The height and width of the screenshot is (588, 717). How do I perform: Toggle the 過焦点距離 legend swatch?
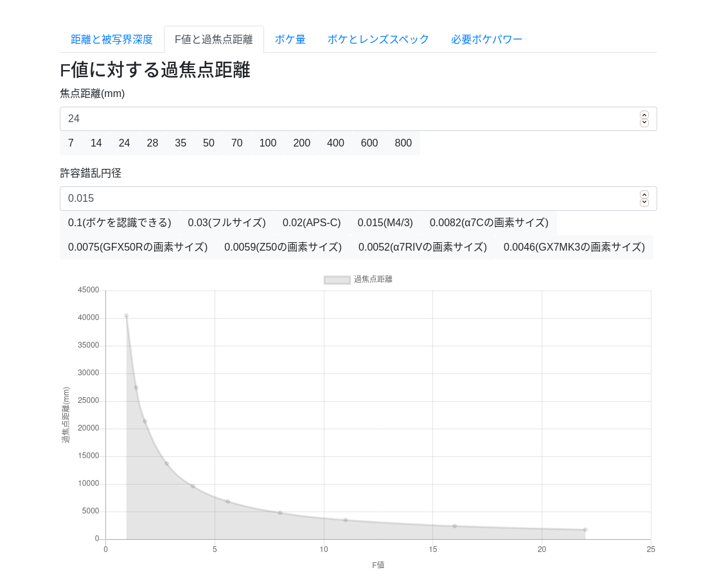pos(337,280)
